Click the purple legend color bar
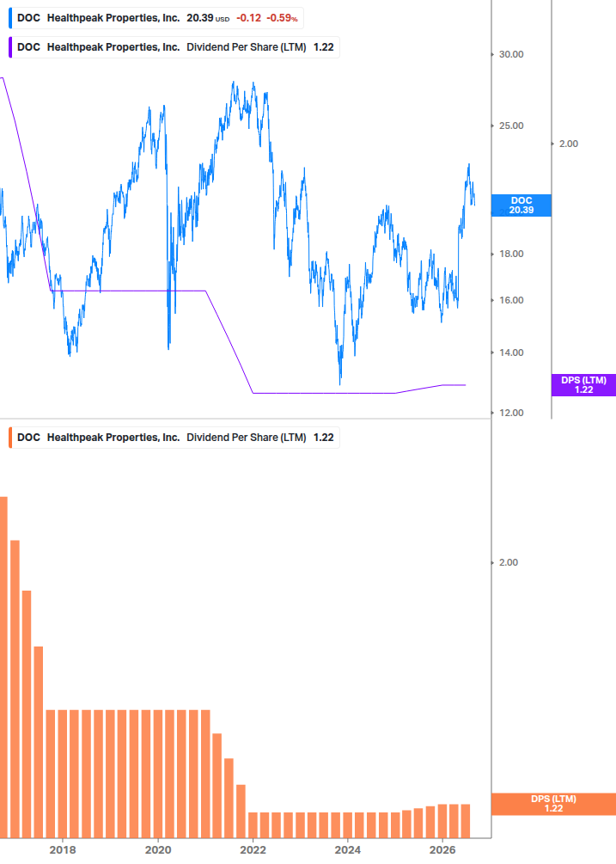Screen dimensions: 616x864 (10, 47)
